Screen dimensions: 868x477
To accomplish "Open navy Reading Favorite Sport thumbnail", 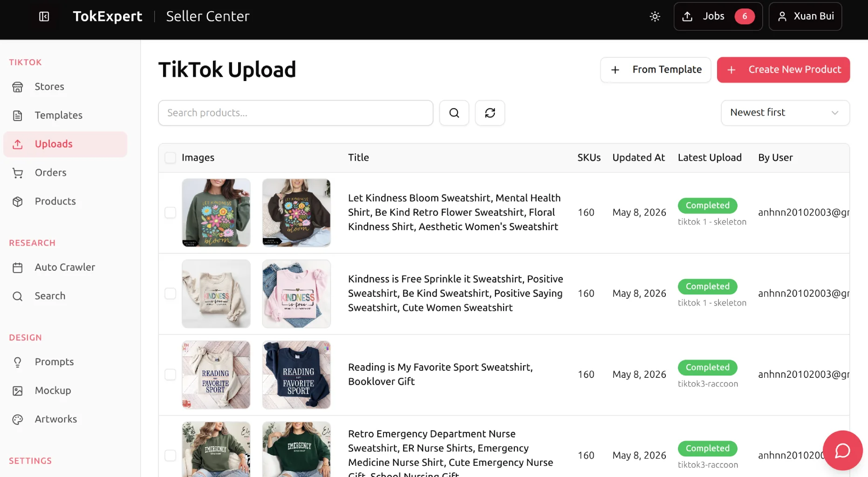I will click(x=296, y=375).
